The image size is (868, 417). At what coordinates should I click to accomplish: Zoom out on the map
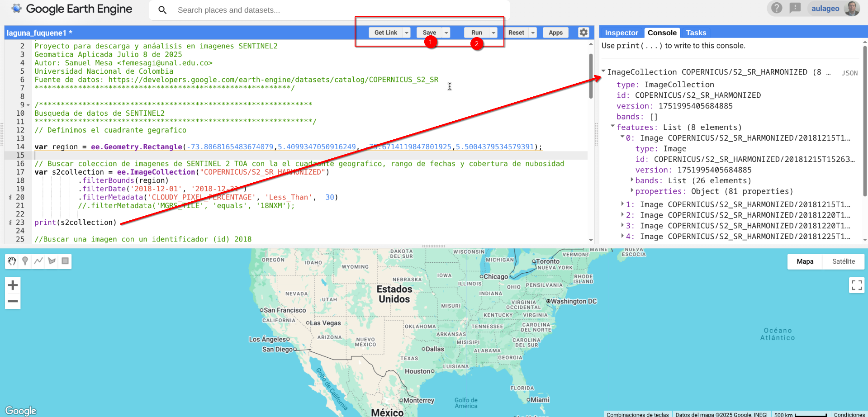(x=13, y=301)
